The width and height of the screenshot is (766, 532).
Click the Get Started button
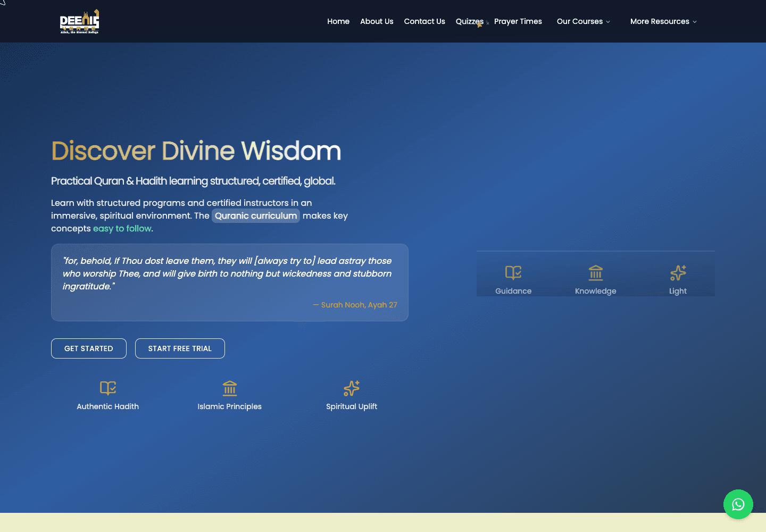click(x=89, y=348)
